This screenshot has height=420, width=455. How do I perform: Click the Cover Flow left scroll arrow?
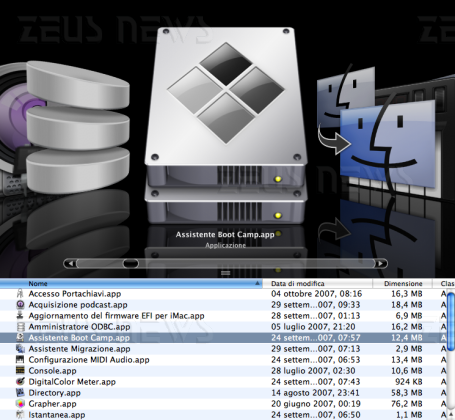(x=70, y=264)
